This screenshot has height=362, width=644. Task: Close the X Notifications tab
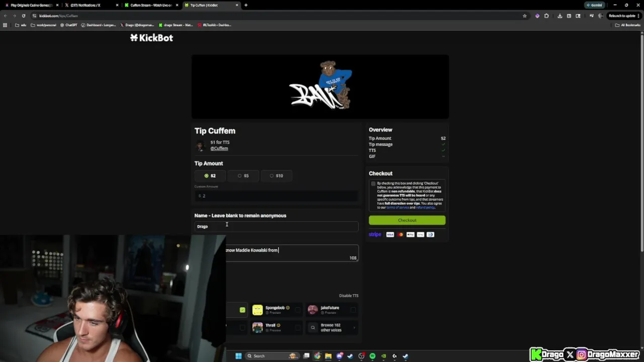117,5
